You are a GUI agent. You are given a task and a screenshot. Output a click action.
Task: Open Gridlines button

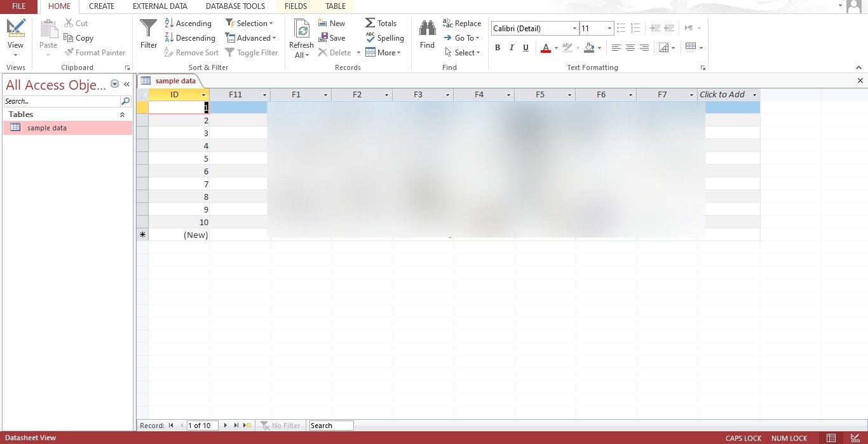(x=691, y=47)
